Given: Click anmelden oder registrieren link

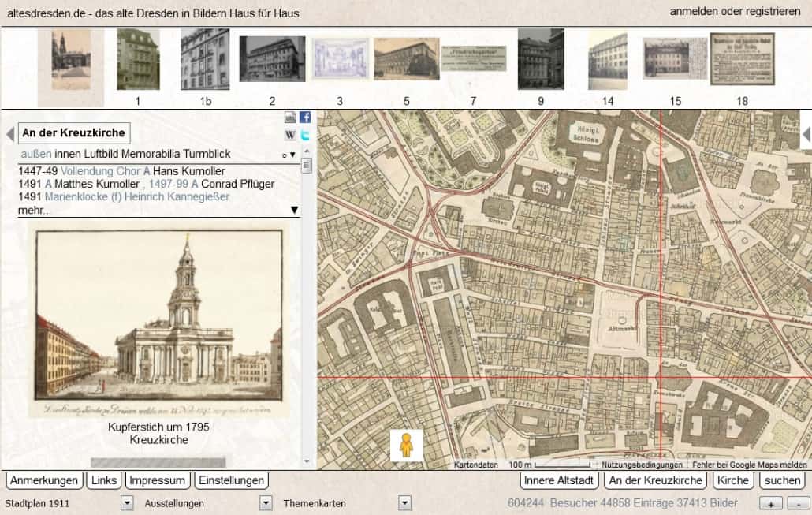Looking at the screenshot, I should pos(735,11).
